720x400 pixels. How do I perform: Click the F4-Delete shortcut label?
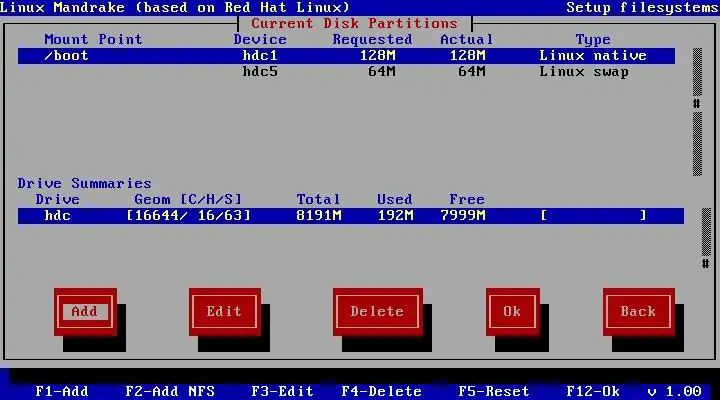[x=382, y=391]
